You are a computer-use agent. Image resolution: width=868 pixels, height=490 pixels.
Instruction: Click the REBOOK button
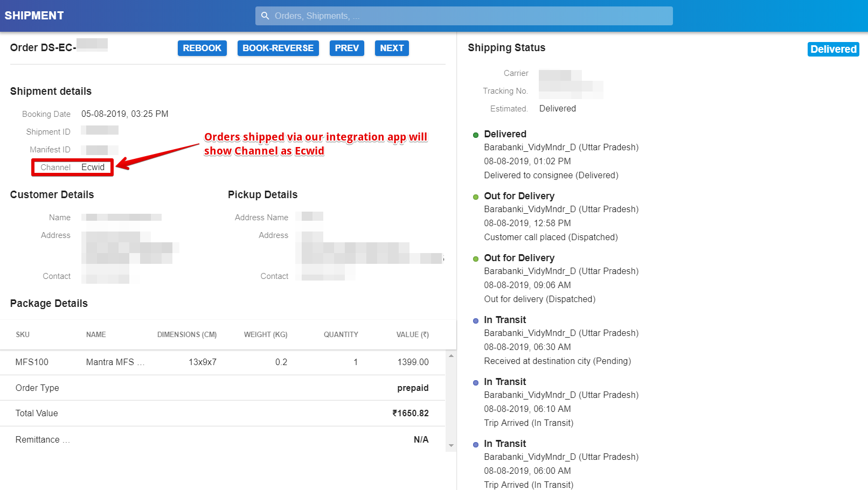click(x=202, y=48)
